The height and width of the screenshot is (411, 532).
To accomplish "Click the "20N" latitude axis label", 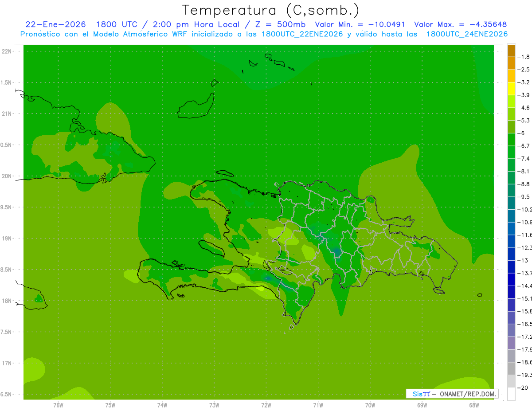I will coord(7,176).
